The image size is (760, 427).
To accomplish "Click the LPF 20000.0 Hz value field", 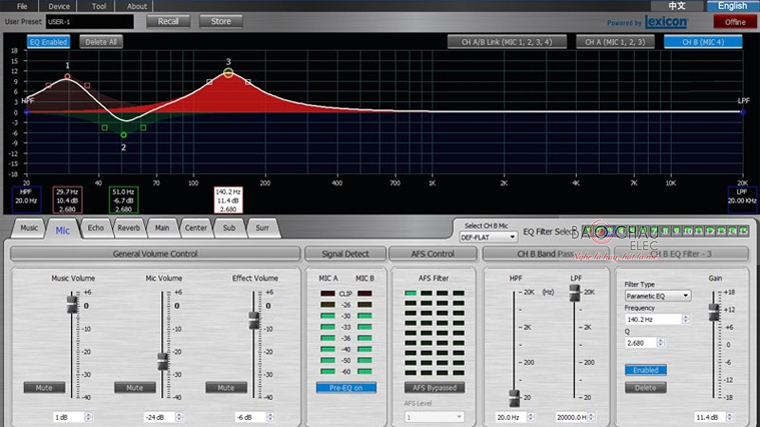I will 571,417.
